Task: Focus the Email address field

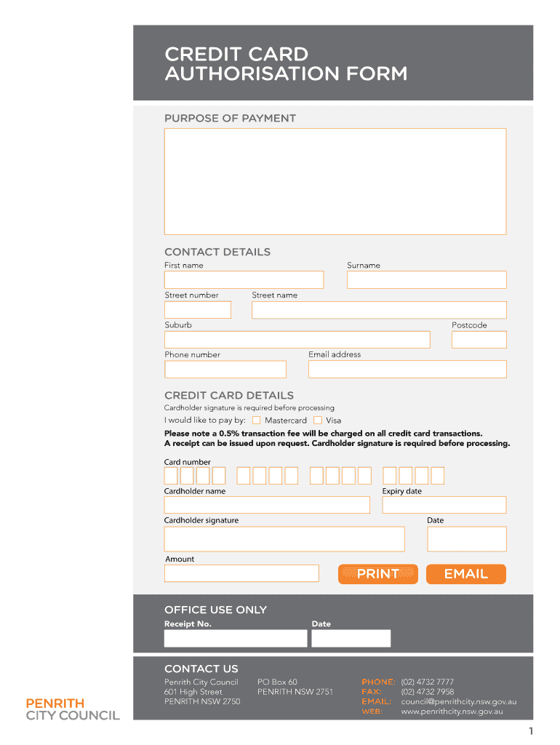Action: point(407,370)
